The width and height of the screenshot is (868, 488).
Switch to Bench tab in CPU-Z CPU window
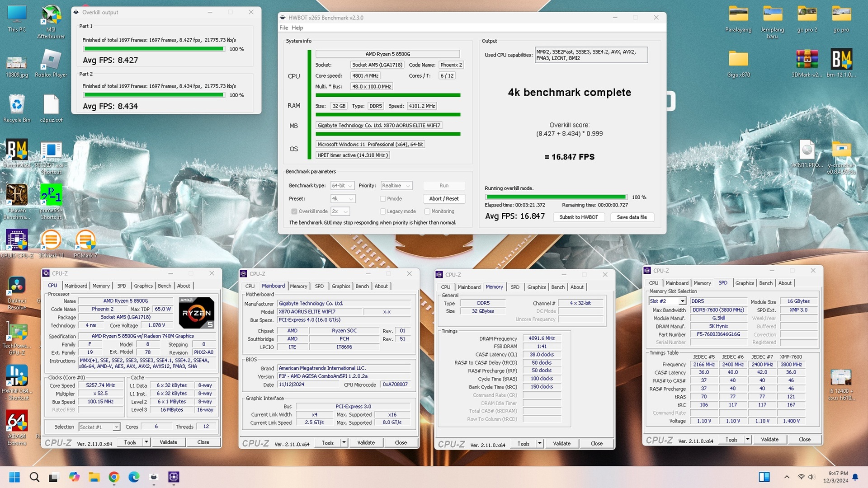tap(165, 286)
